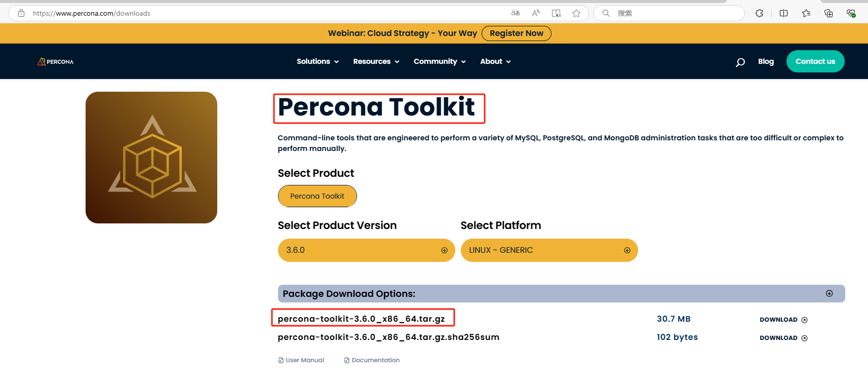Click the Percona site search magnifier
The height and width of the screenshot is (383, 868).
[740, 62]
